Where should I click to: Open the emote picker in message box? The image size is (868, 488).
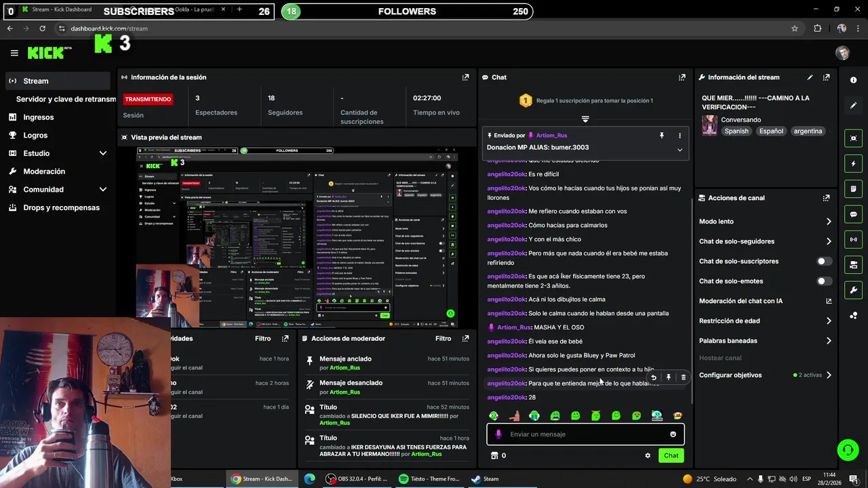(673, 434)
